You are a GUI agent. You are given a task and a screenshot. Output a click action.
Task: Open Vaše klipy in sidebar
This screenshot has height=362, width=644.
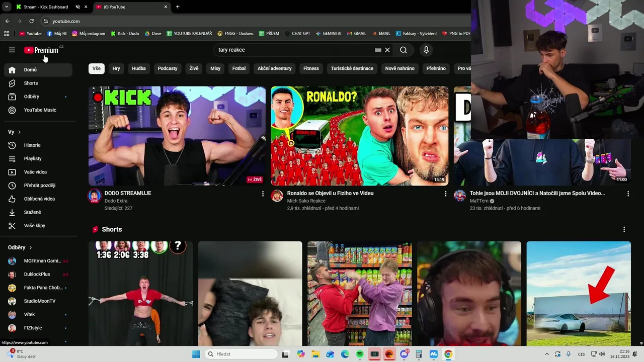(38, 226)
